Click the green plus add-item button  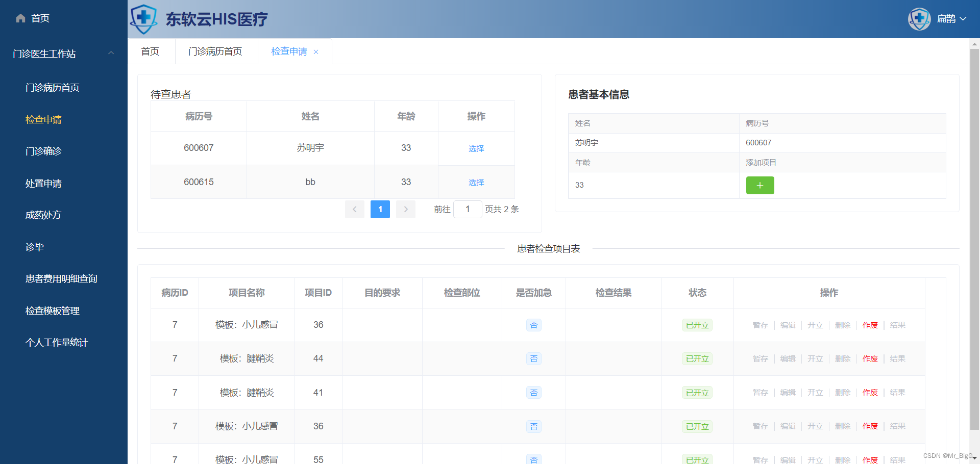pyautogui.click(x=760, y=185)
